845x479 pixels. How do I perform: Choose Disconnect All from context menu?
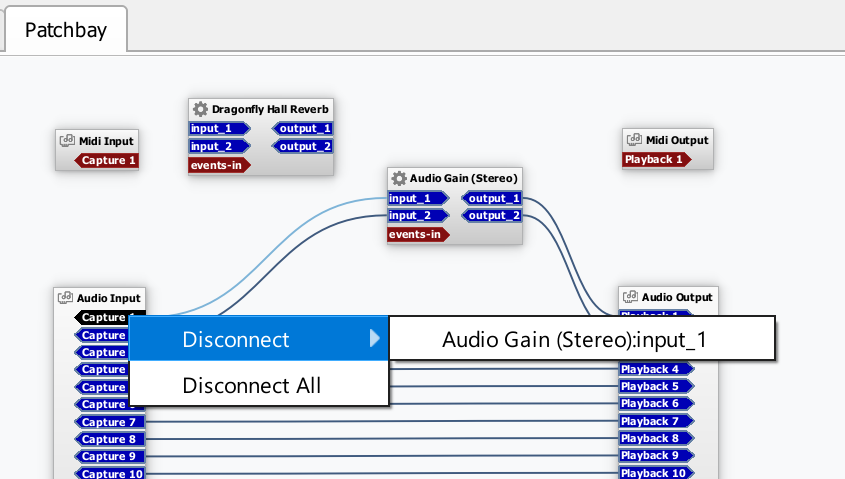(251, 385)
